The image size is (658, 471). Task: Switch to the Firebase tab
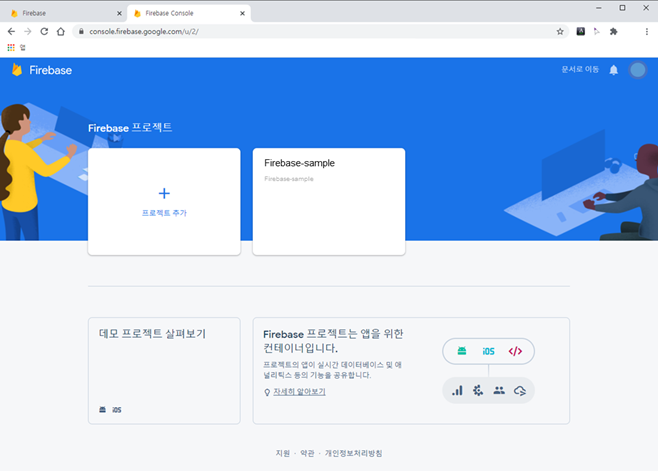pos(64,13)
